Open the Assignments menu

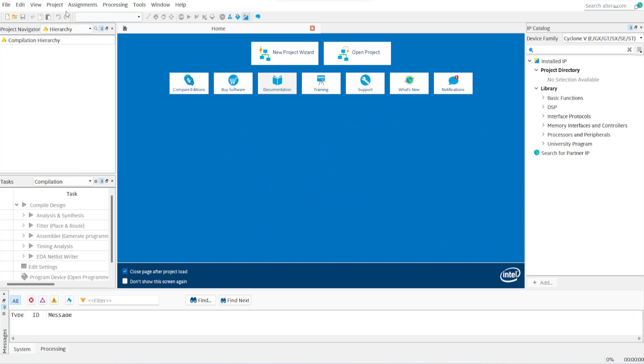83,5
